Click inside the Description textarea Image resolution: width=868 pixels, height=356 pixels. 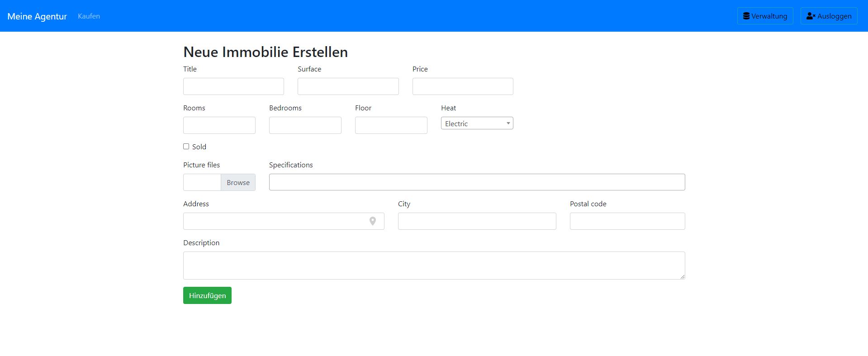[434, 266]
